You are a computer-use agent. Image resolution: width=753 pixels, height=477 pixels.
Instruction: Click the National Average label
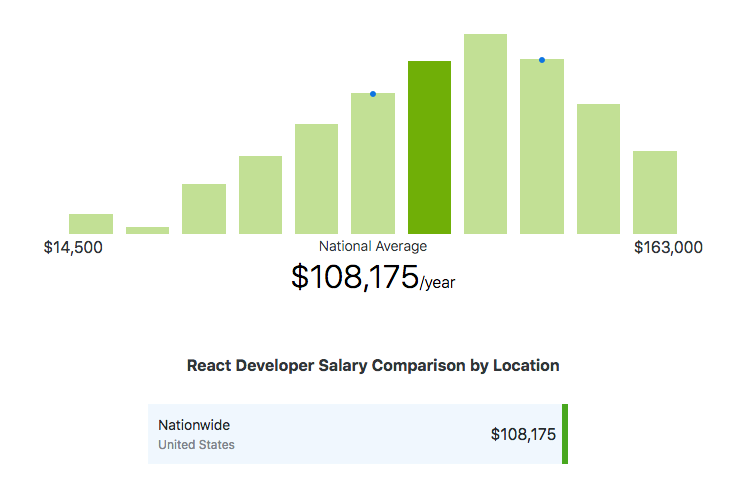tap(373, 246)
